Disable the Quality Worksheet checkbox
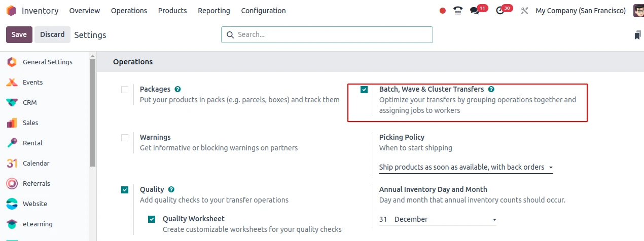 tap(152, 219)
